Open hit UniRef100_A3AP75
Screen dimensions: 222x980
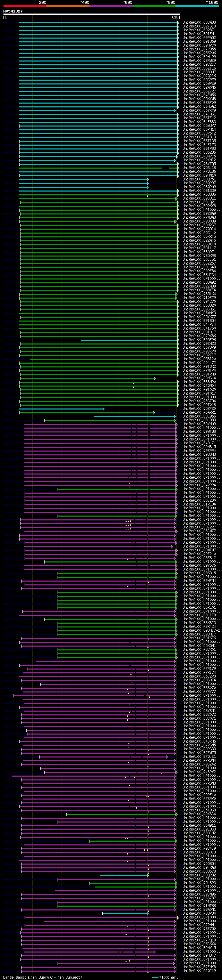[x=199, y=156]
